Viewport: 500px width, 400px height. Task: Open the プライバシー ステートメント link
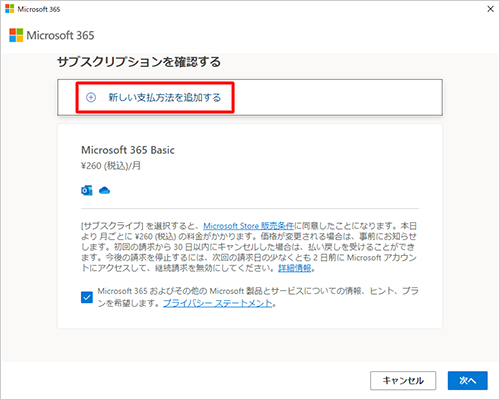218,303
